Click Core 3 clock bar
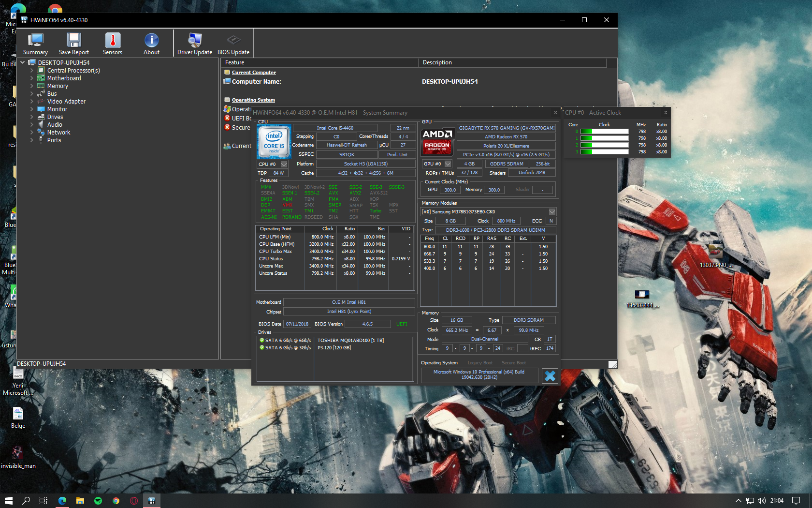The image size is (812, 508). click(x=604, y=152)
